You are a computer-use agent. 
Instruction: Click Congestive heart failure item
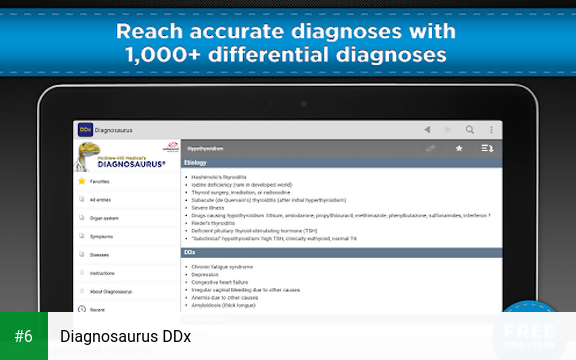[220, 282]
